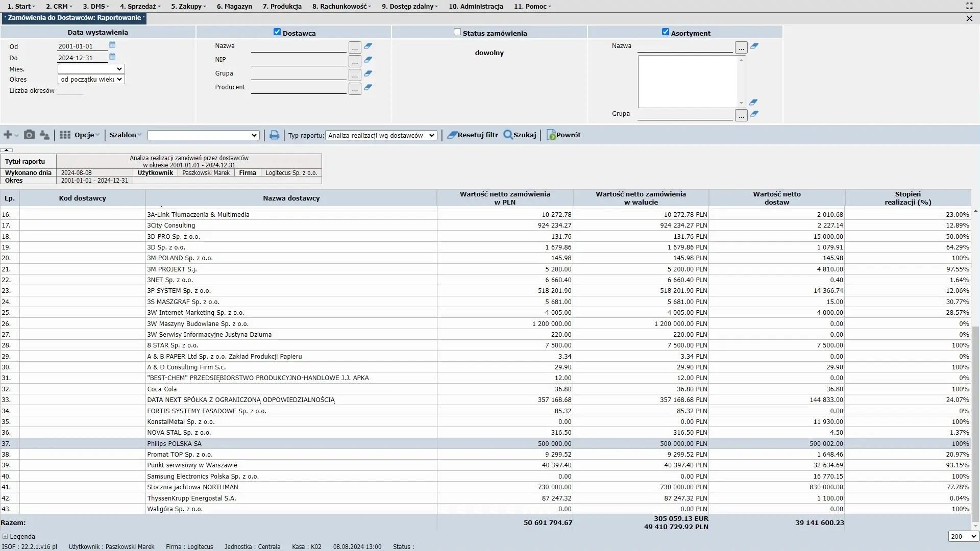Uncheck the Asortyment checkbox
Image resolution: width=980 pixels, height=551 pixels.
click(666, 32)
